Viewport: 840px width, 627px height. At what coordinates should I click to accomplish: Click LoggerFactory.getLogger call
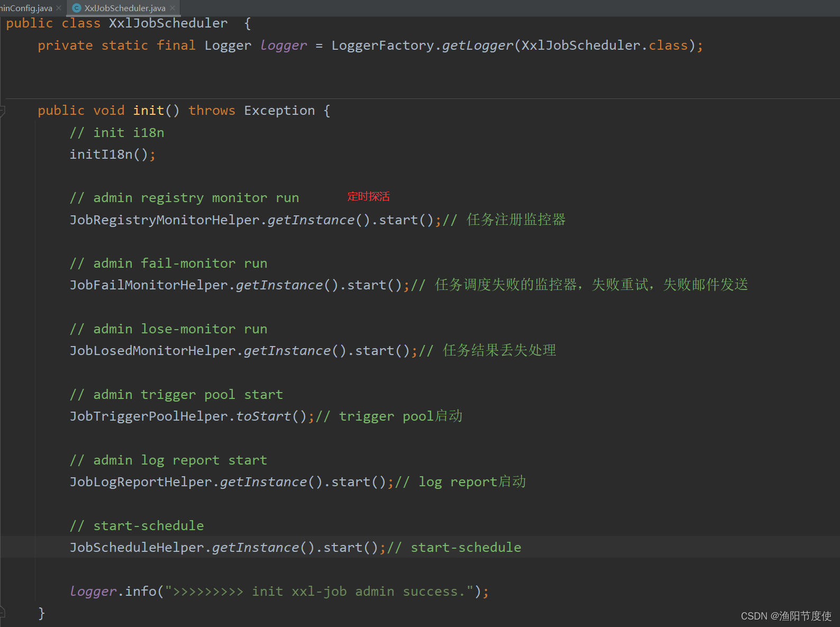(x=422, y=46)
